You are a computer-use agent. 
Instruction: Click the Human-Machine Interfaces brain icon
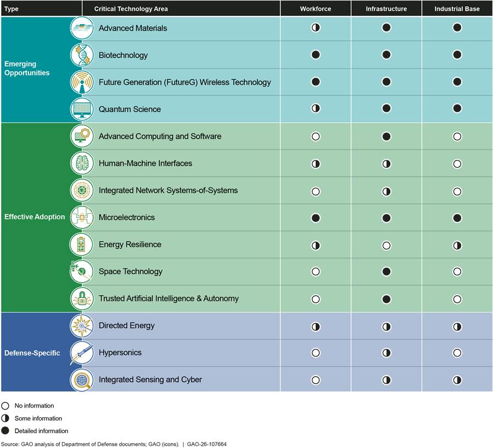click(81, 163)
